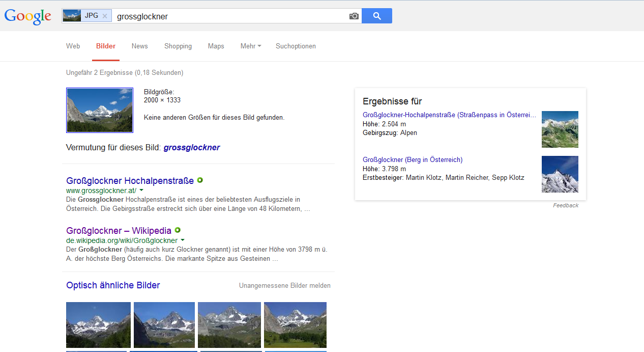Click the grossglockner best guess link
The height and width of the screenshot is (352, 644).
pos(192,148)
